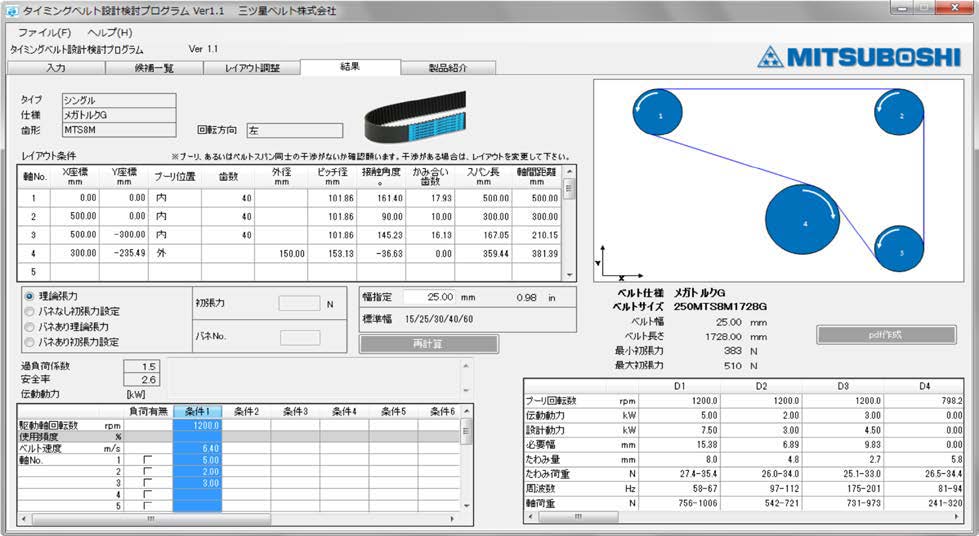Check the load checkbox for 軸No. 3
This screenshot has height=536, width=979.
click(x=147, y=482)
